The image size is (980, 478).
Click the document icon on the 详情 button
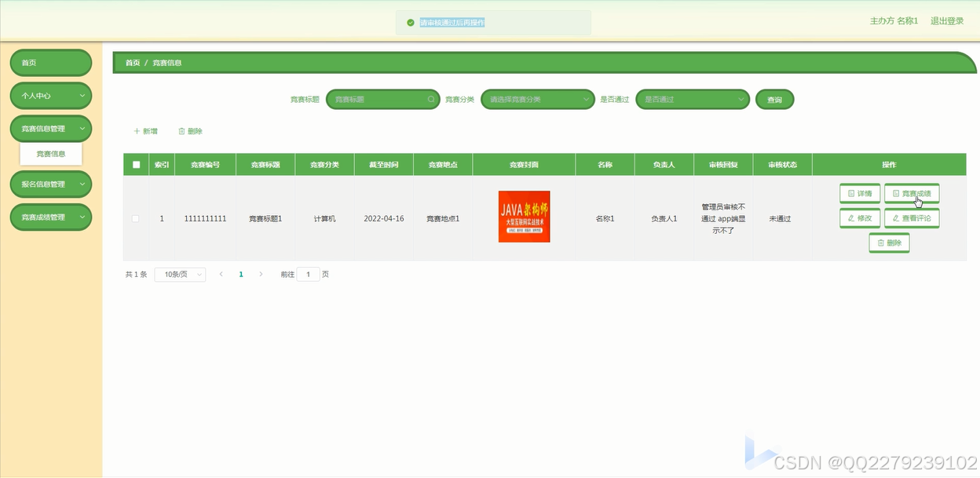850,193
